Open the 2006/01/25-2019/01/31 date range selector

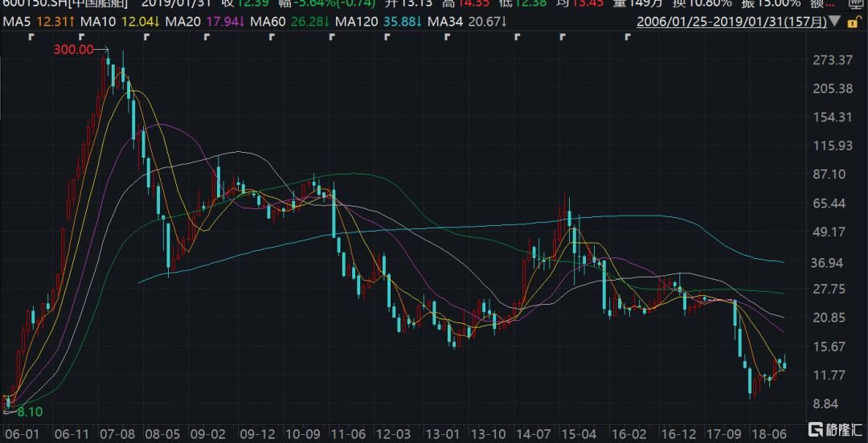click(x=731, y=22)
